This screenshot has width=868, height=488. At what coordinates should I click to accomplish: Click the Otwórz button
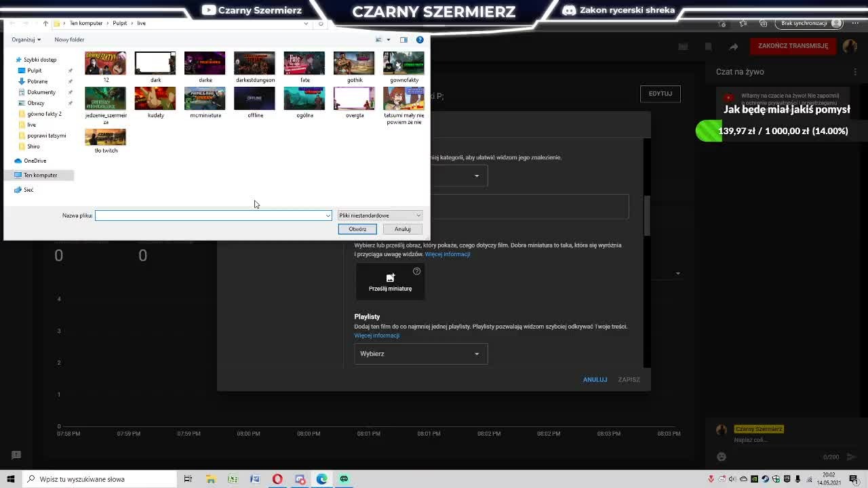point(357,229)
